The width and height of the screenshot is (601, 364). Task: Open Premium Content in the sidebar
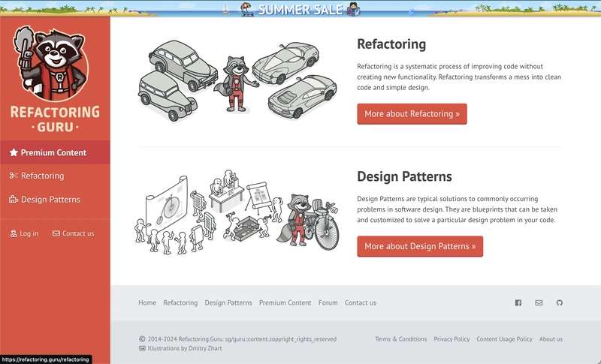coord(55,152)
